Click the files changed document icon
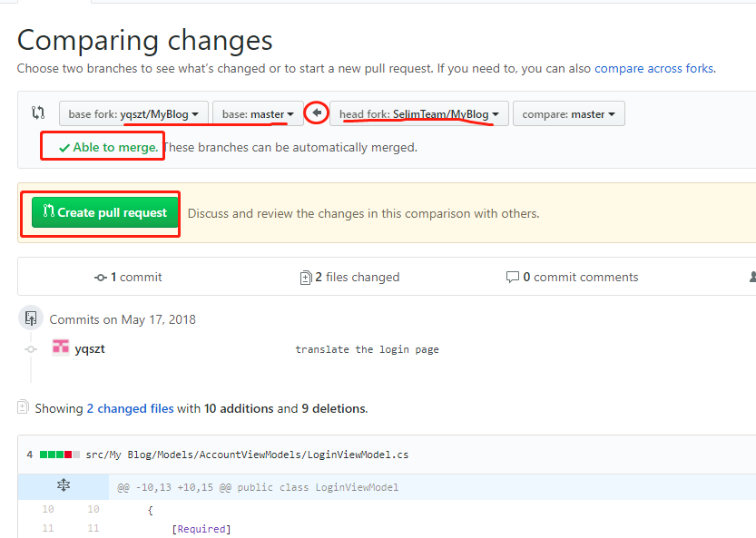The width and height of the screenshot is (756, 538). (x=306, y=277)
